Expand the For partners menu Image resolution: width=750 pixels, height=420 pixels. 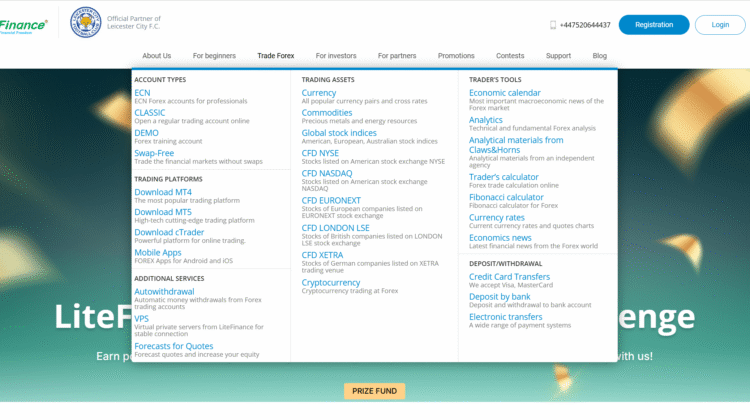[397, 56]
